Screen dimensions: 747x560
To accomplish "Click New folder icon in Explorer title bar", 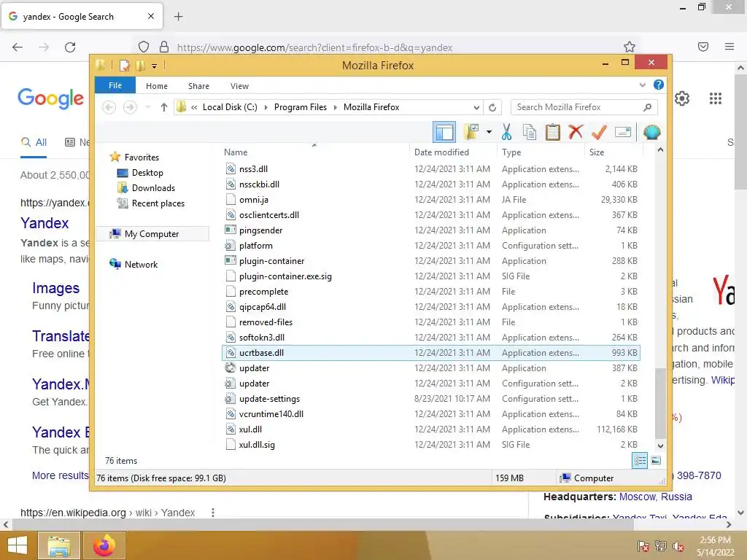I will (x=141, y=65).
